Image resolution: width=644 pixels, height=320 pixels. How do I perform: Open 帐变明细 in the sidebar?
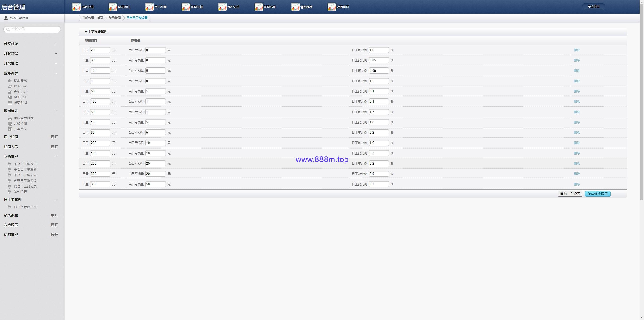(x=20, y=103)
